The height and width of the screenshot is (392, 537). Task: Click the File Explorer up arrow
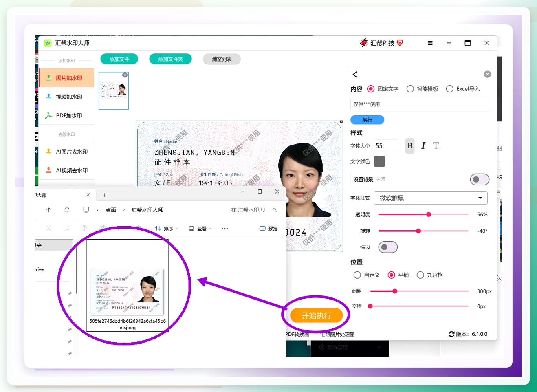pos(48,210)
